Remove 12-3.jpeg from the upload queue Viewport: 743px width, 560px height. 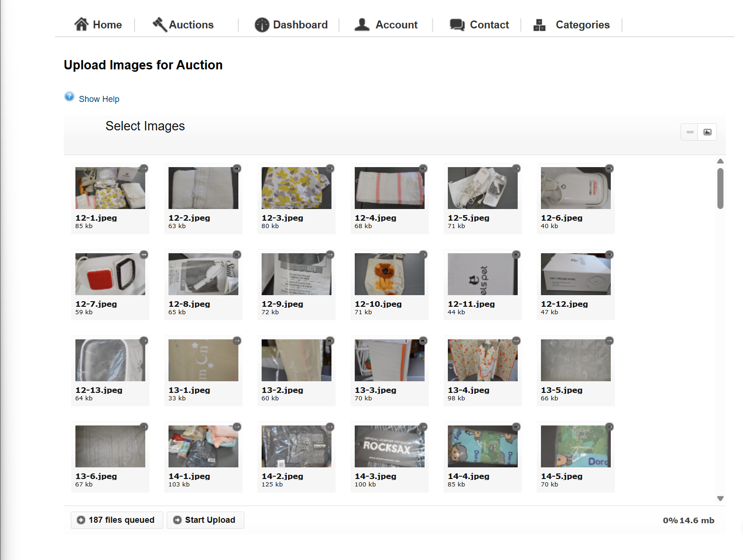330,169
